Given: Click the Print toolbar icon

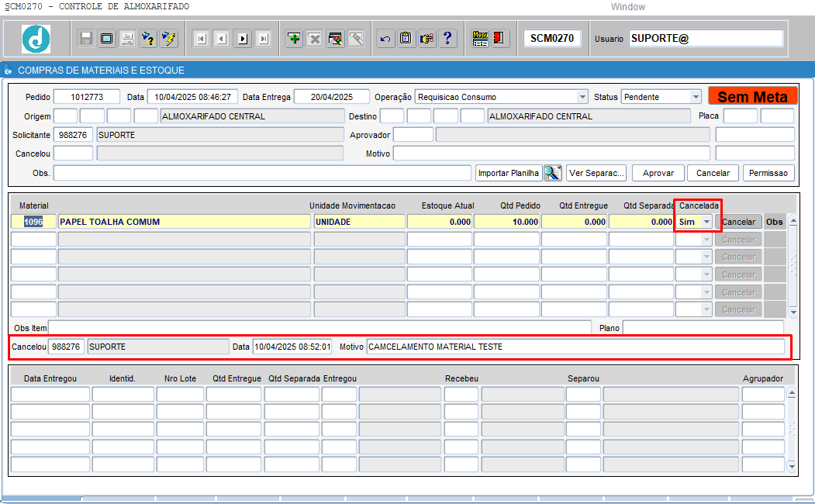Looking at the screenshot, I should [127, 39].
